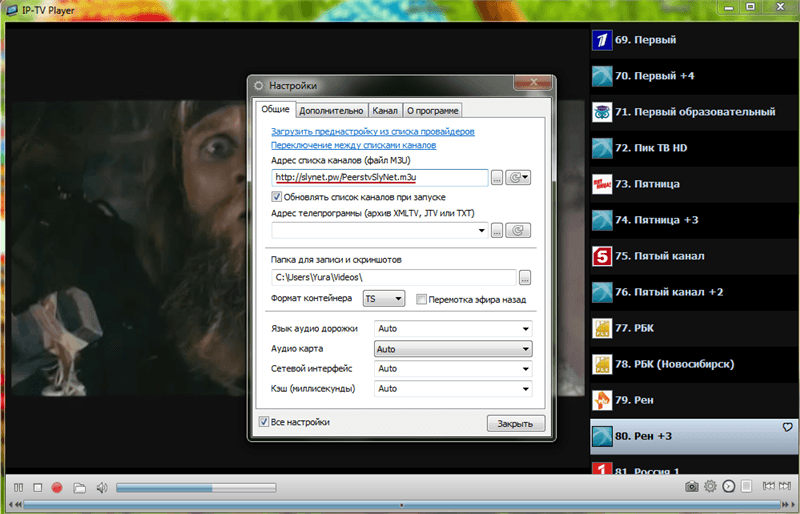
Task: Click Загрузить преднастройку из списка провайдеров link
Action: click(x=372, y=132)
